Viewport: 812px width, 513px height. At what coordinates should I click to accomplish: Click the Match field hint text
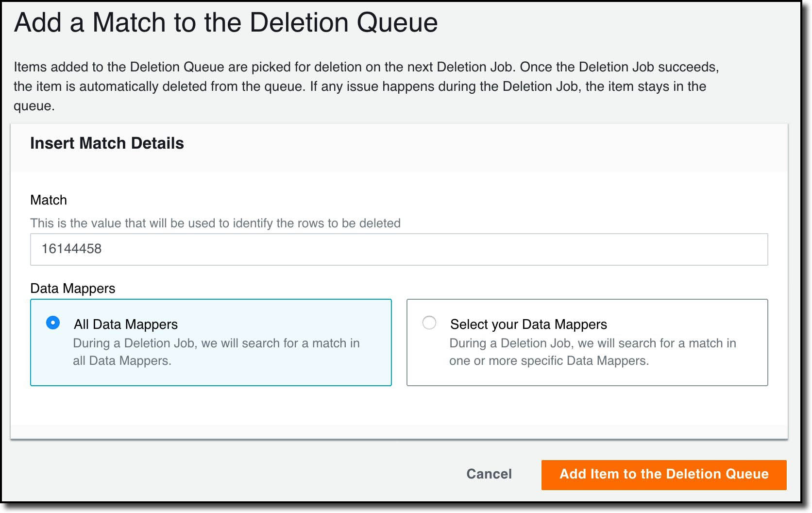click(x=215, y=223)
